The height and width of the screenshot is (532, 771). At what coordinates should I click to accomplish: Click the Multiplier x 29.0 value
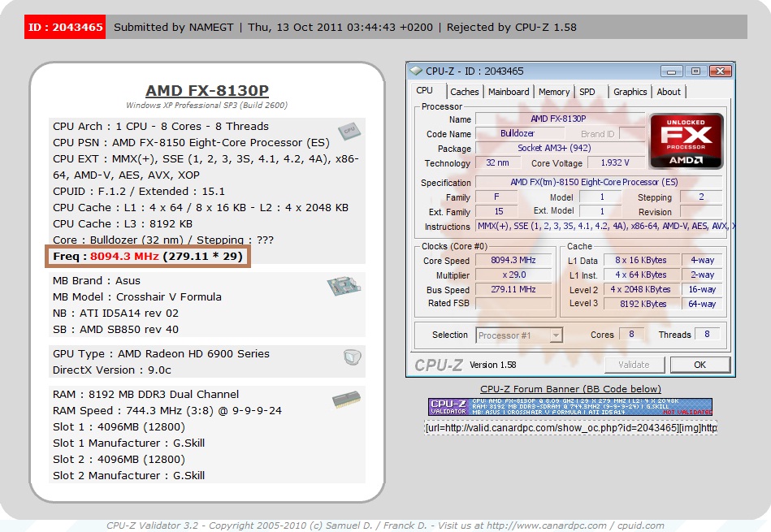point(513,275)
